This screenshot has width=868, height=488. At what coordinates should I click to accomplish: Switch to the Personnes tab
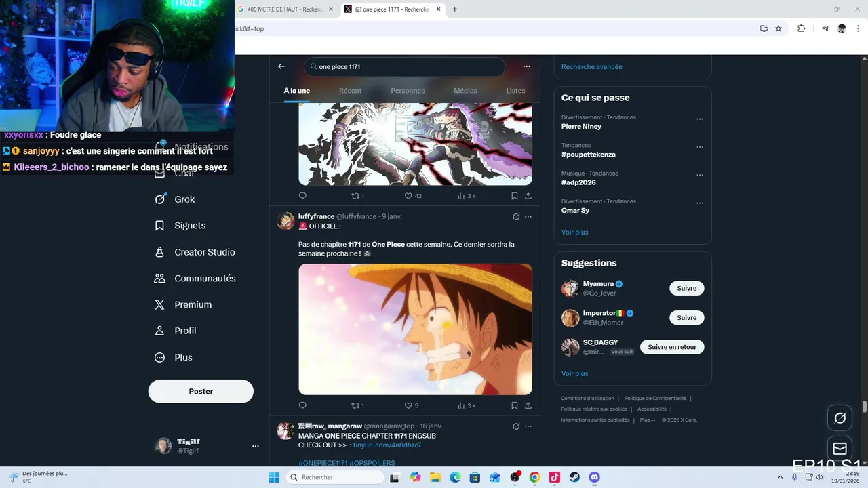(x=408, y=91)
